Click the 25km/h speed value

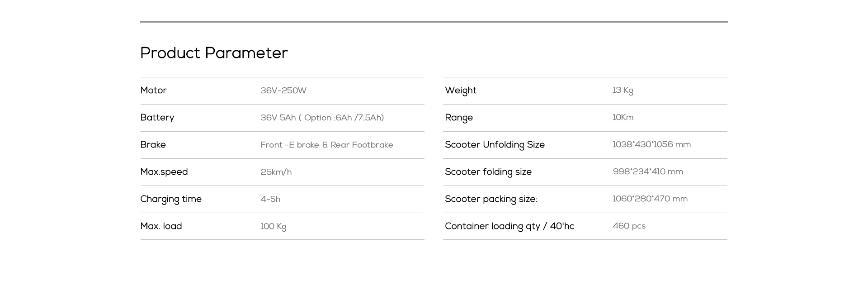(x=276, y=172)
